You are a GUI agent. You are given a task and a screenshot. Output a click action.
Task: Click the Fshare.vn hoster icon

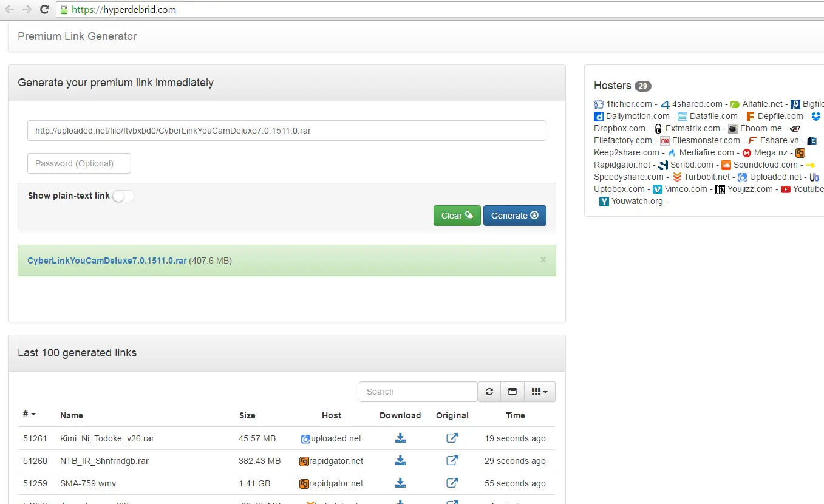coord(753,141)
